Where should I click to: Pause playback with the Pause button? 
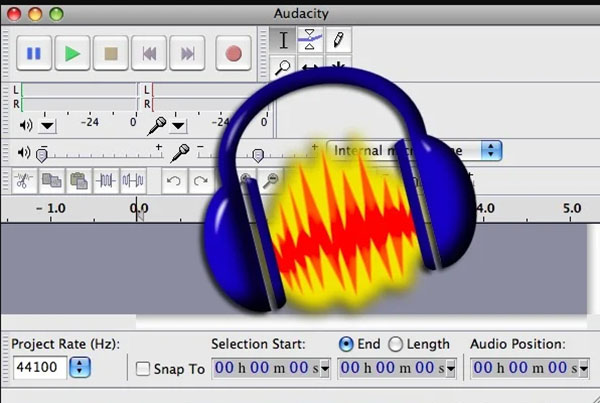pos(34,53)
